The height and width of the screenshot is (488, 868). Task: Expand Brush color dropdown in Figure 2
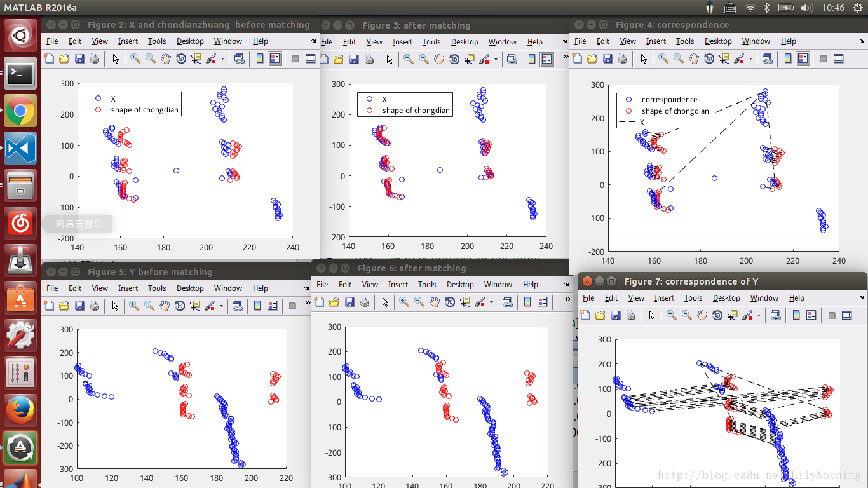[x=222, y=59]
